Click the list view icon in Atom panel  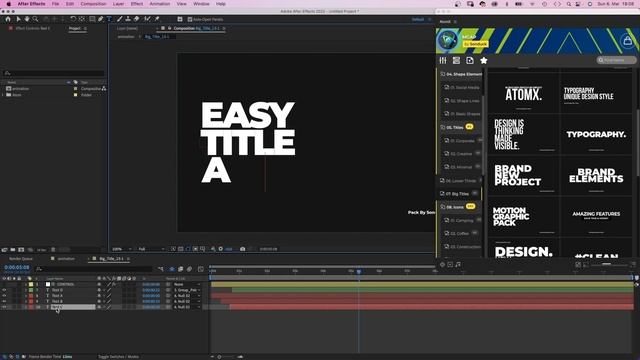[x=456, y=60]
